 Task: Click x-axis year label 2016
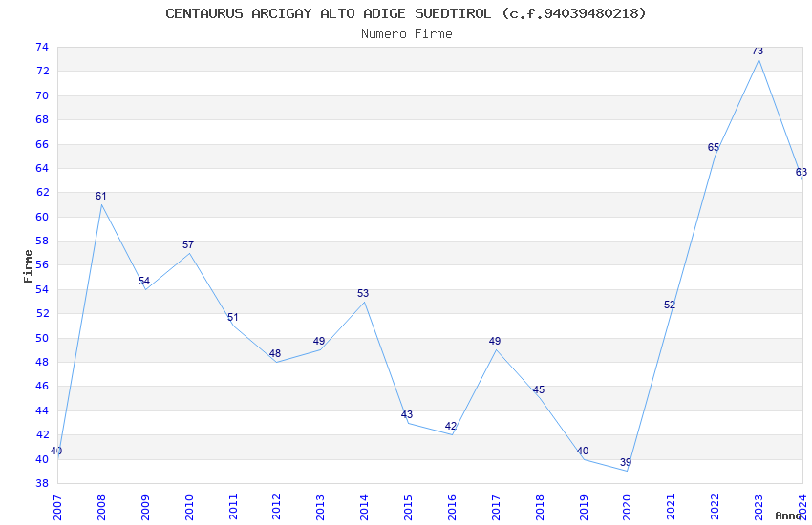(452, 508)
